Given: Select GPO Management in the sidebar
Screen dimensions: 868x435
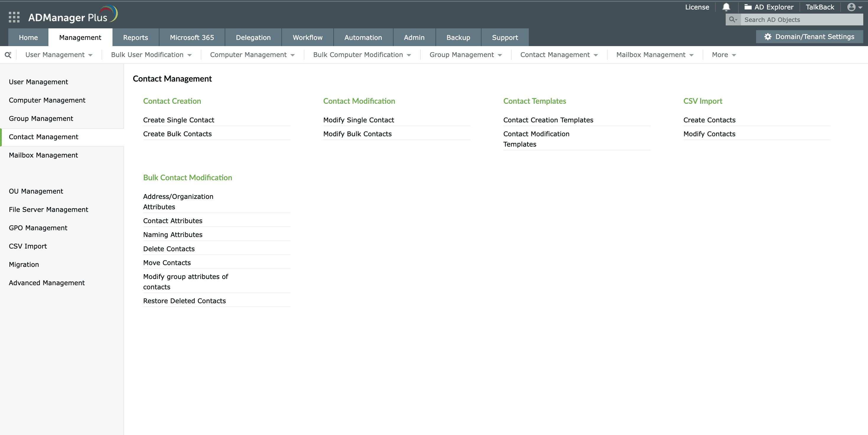Looking at the screenshot, I should 38,228.
